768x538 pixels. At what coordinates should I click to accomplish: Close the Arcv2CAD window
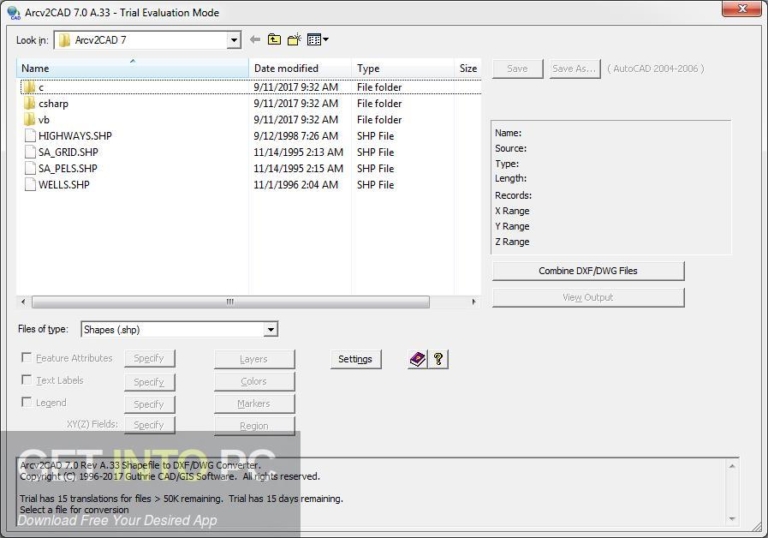point(742,8)
